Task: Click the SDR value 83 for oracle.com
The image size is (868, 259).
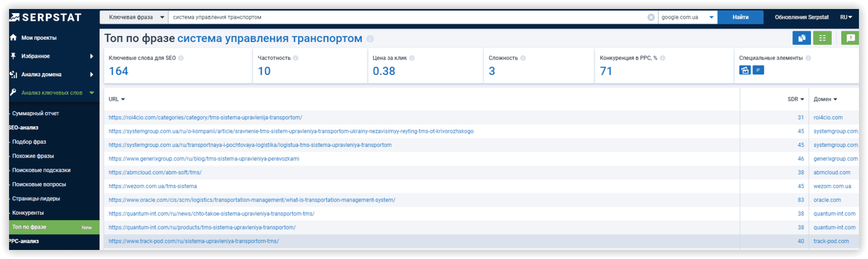Action: click(801, 200)
